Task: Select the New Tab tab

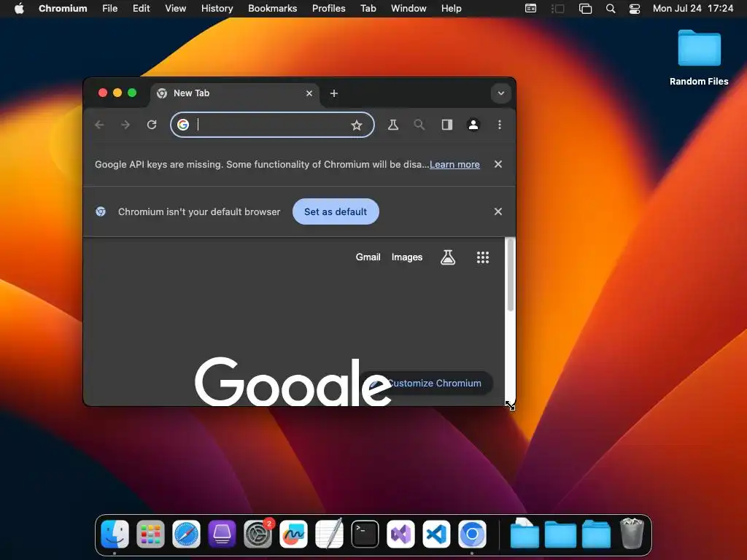Action: pos(235,93)
